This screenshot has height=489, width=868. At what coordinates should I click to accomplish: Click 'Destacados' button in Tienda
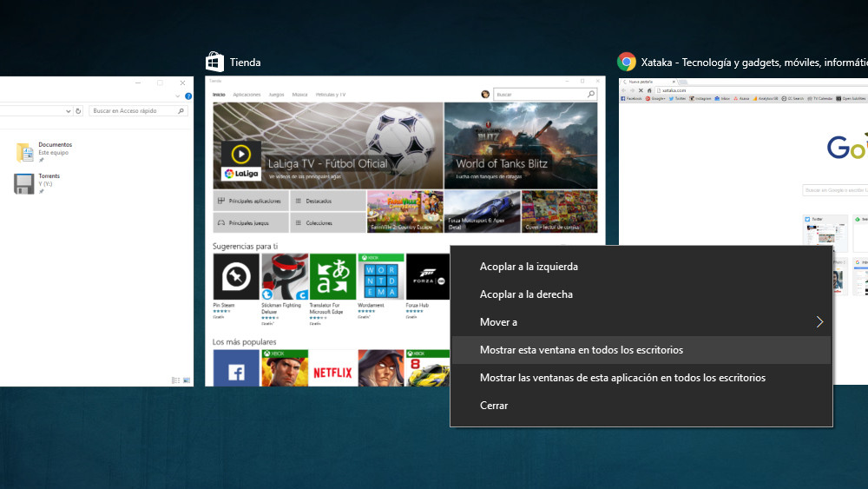(328, 201)
